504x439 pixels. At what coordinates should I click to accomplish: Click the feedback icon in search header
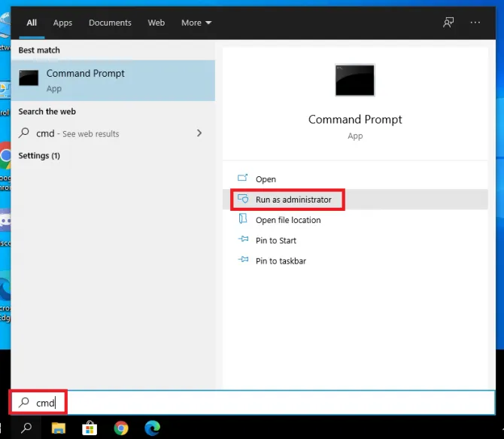point(448,23)
